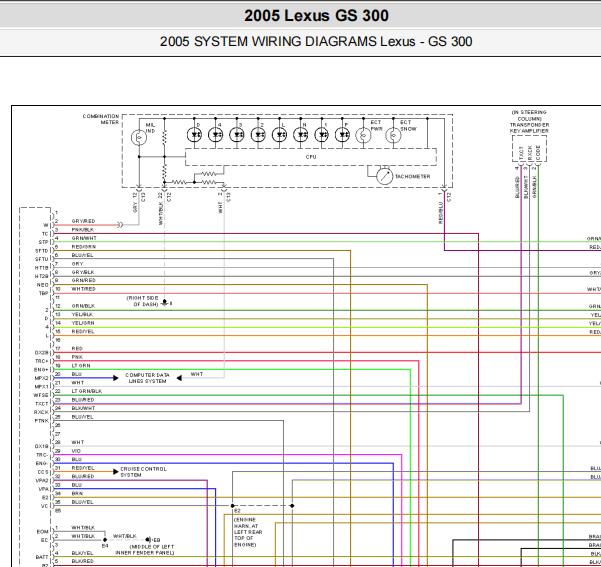Click the MPX2 terminal label
The width and height of the screenshot is (601, 567).
click(x=42, y=378)
